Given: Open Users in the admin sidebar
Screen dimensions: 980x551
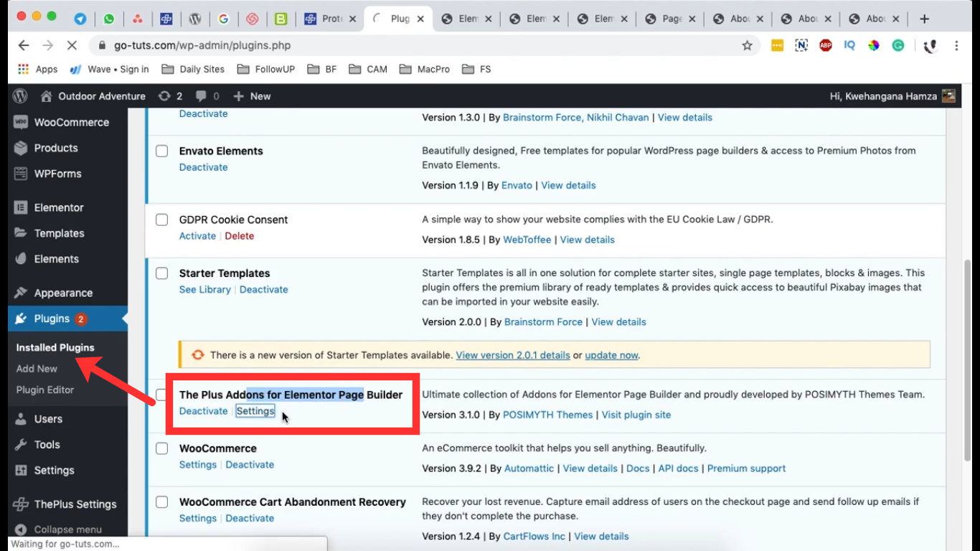Looking at the screenshot, I should click(68, 419).
